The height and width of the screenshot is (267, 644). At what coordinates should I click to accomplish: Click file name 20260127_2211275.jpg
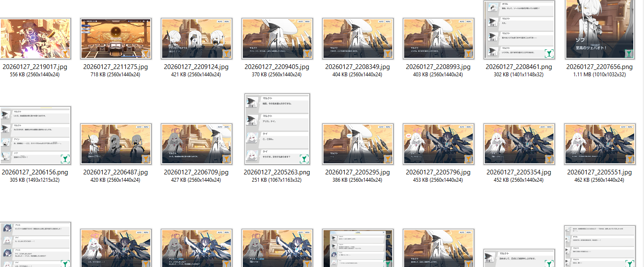(x=115, y=67)
